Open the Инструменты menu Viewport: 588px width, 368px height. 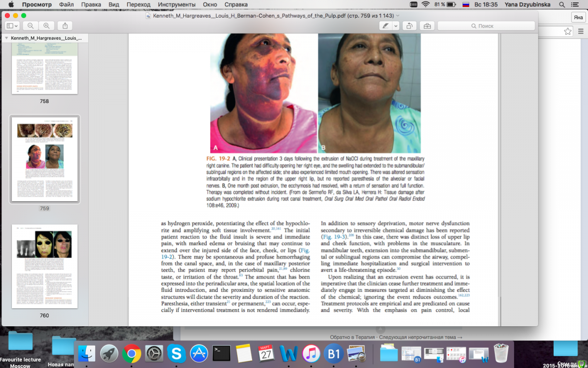tap(176, 4)
